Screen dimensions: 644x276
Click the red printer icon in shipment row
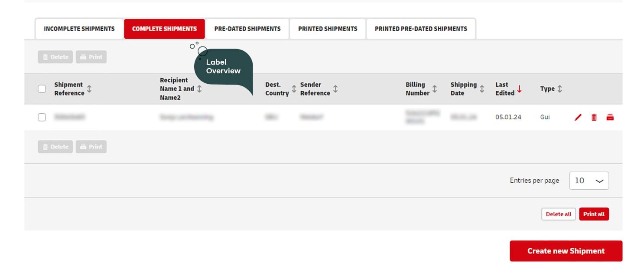click(x=610, y=117)
